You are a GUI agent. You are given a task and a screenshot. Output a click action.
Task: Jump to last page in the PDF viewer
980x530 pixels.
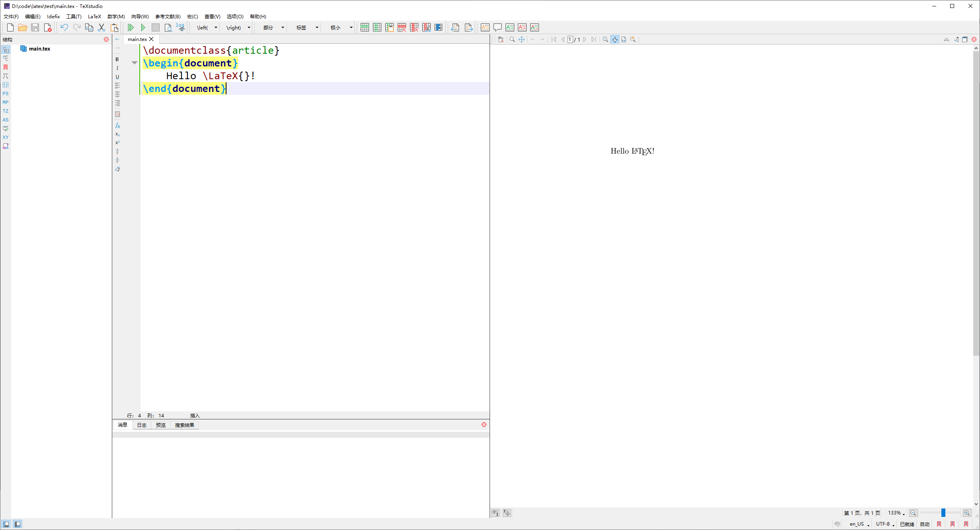click(593, 39)
